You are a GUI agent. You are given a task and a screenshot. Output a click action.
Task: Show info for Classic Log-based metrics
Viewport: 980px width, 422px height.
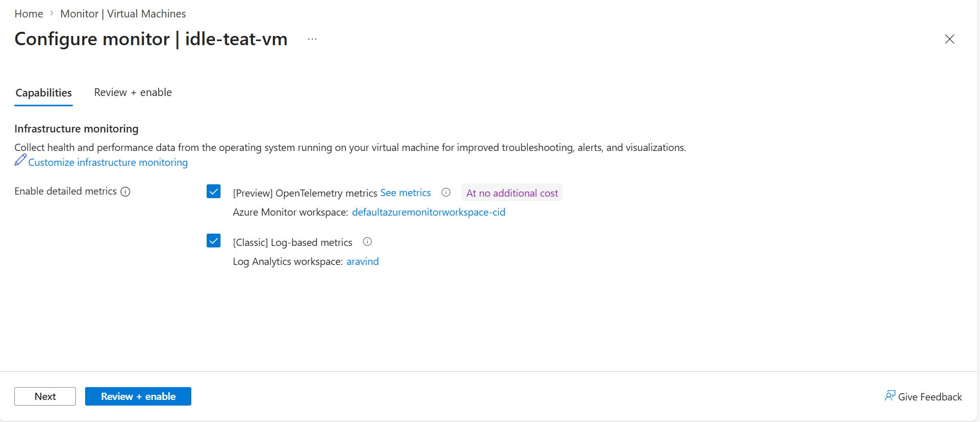tap(367, 241)
